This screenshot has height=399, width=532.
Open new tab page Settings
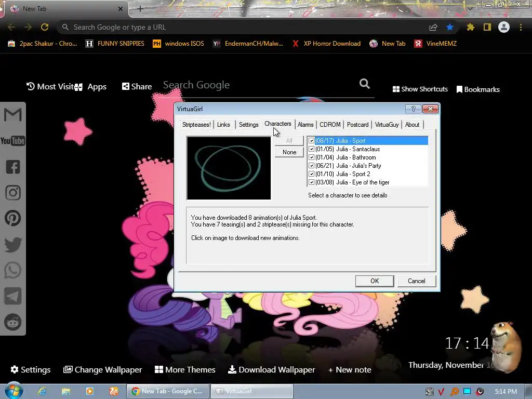[31, 369]
